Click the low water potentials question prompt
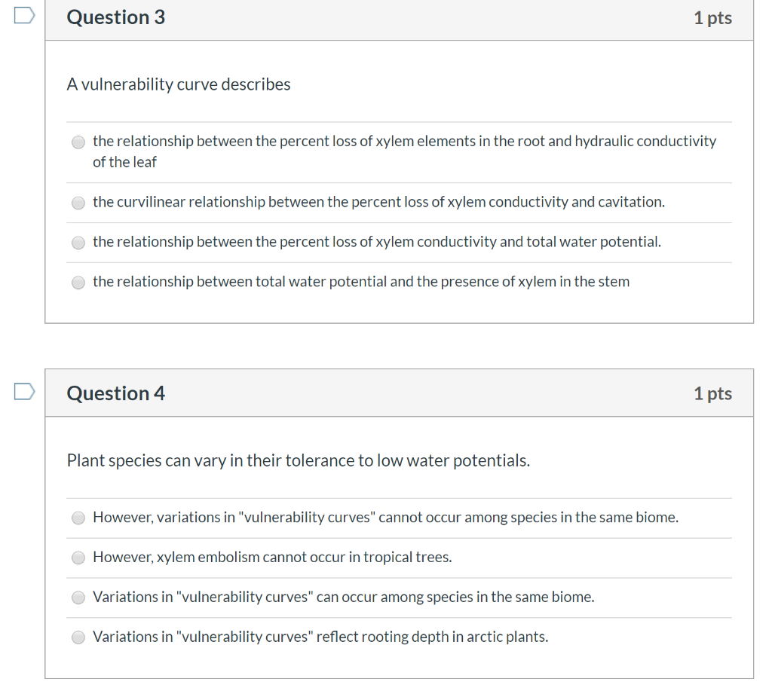 (x=299, y=460)
